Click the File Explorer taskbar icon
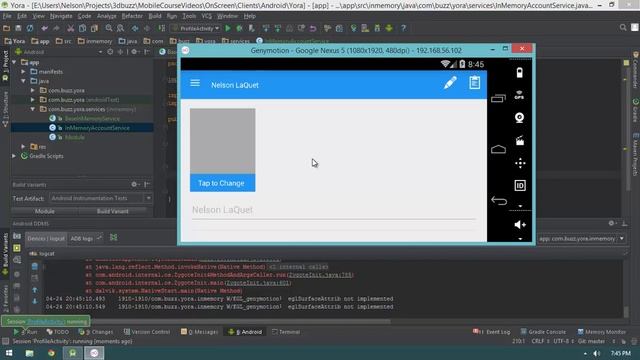 pos(29,353)
